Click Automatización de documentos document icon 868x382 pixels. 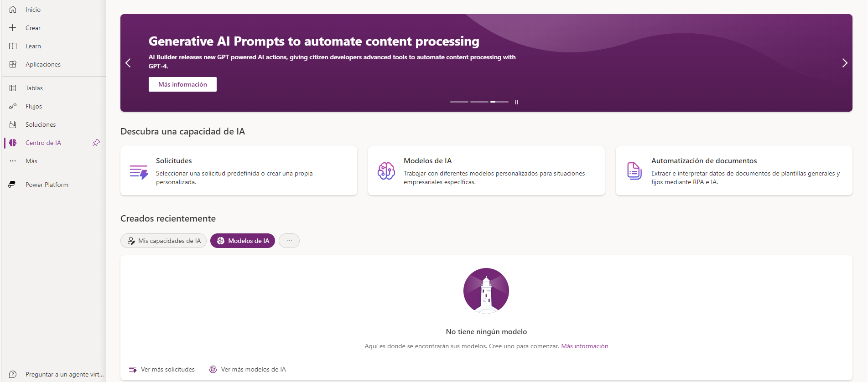point(634,171)
